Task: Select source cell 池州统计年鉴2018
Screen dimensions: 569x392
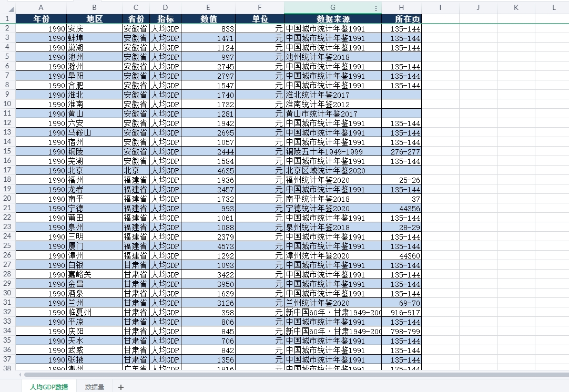Action: click(x=333, y=57)
